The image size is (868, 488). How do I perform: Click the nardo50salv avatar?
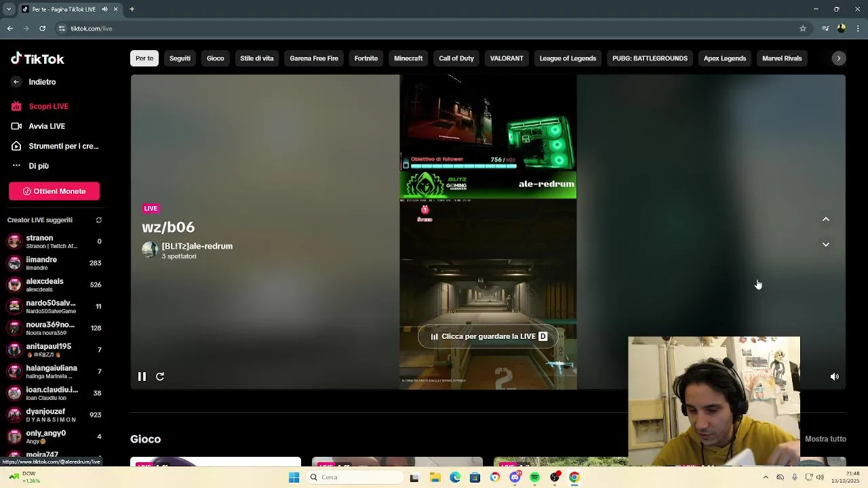point(14,306)
